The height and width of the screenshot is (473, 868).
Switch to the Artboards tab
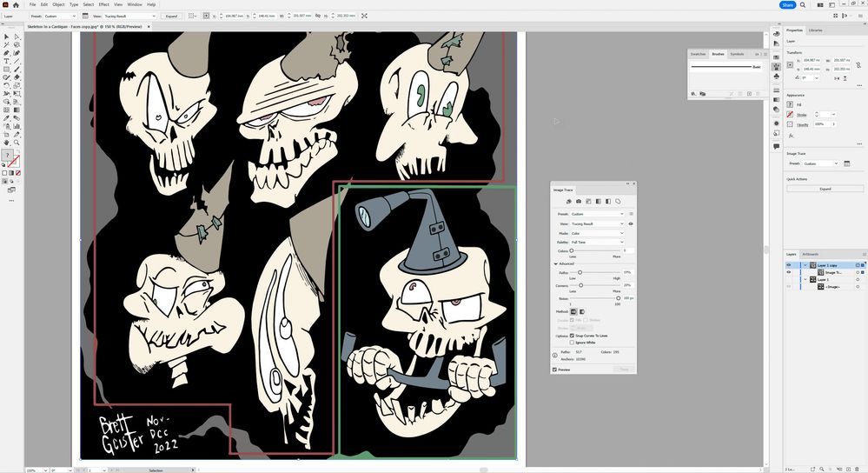tap(810, 254)
